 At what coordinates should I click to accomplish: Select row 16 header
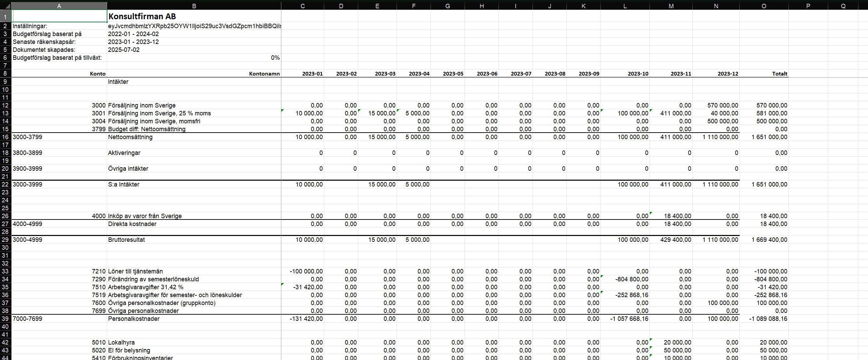pyautogui.click(x=5, y=137)
